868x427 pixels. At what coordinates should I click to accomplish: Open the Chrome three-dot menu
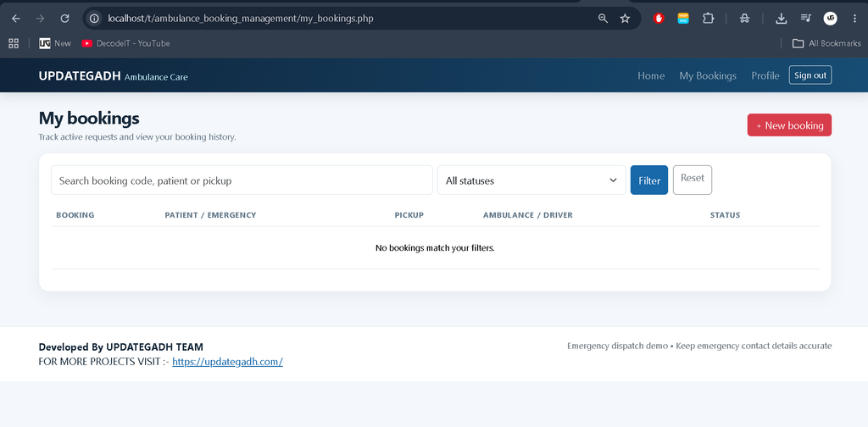coord(854,19)
